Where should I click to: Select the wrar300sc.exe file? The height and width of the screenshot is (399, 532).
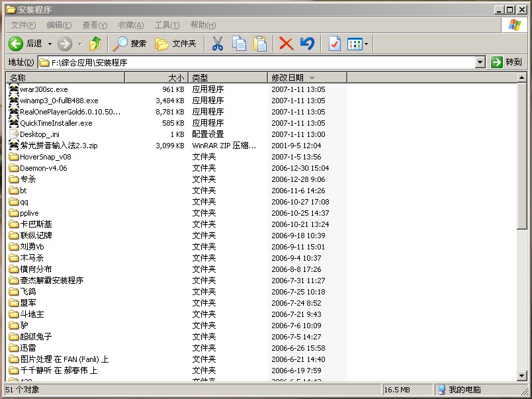44,89
